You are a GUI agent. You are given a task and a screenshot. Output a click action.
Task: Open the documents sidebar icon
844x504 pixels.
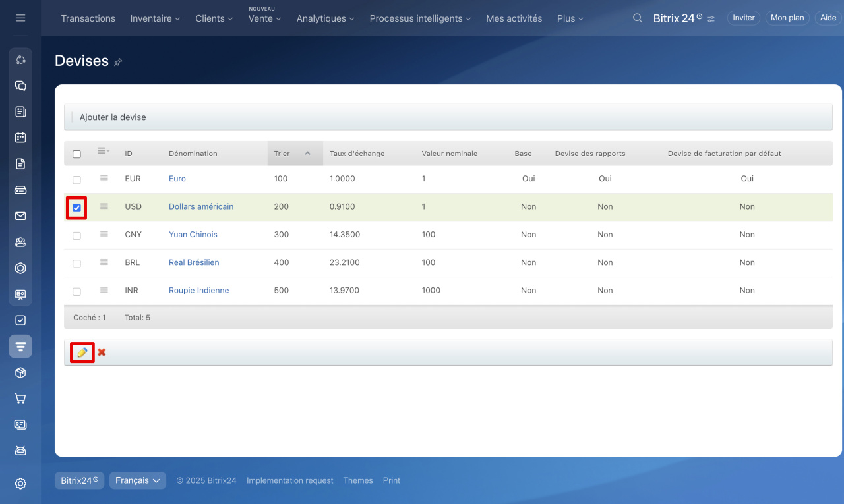click(20, 164)
